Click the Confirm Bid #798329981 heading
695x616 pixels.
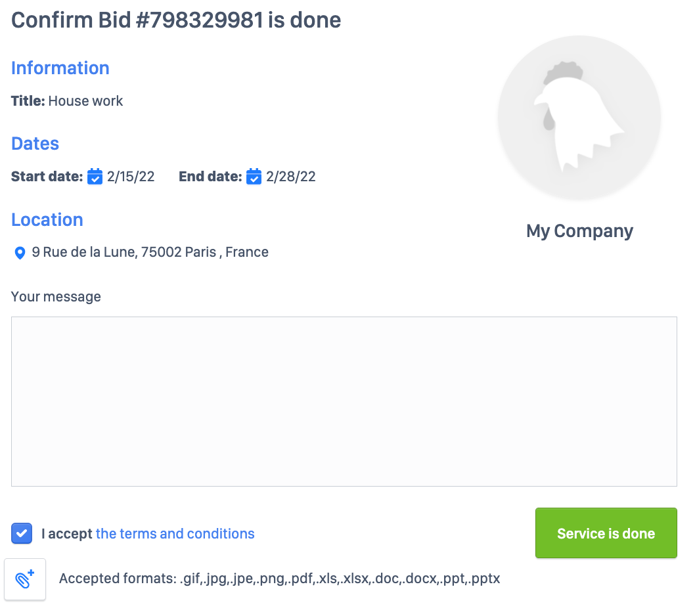(x=176, y=20)
